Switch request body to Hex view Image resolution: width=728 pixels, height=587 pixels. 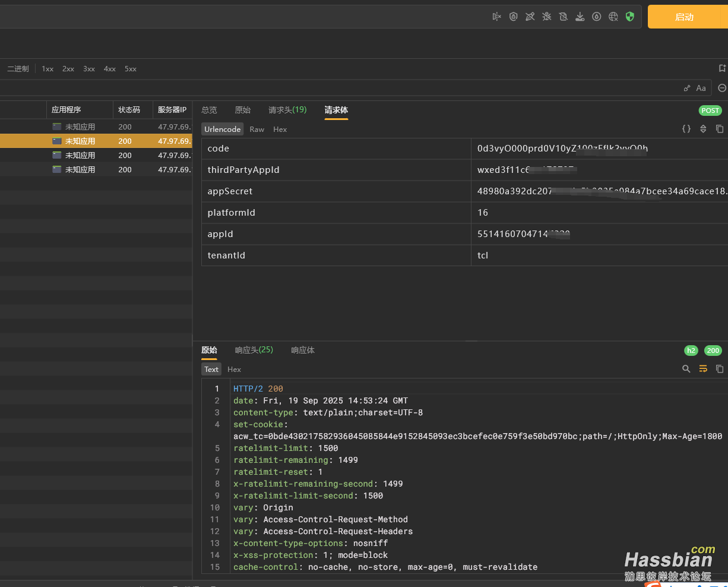280,130
